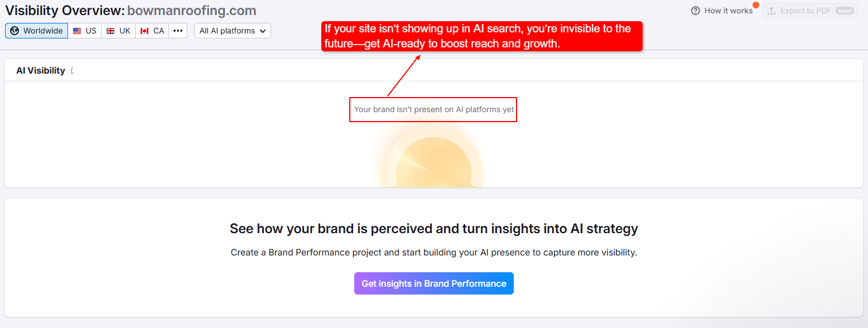The image size is (868, 328).
Task: Select the Worldwide region label
Action: pyautogui.click(x=43, y=31)
